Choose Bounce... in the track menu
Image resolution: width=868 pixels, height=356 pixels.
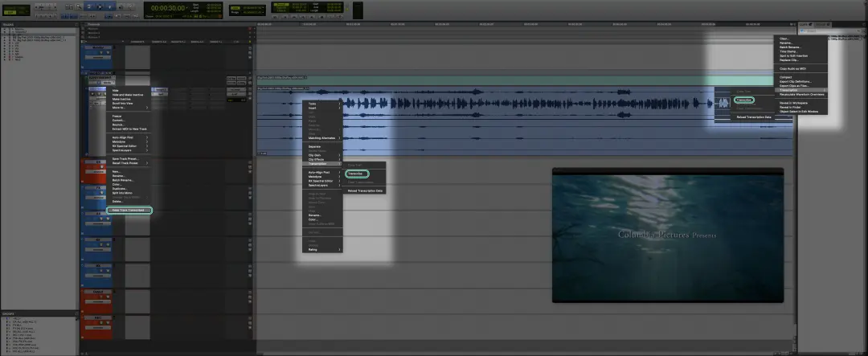pyautogui.click(x=128, y=125)
